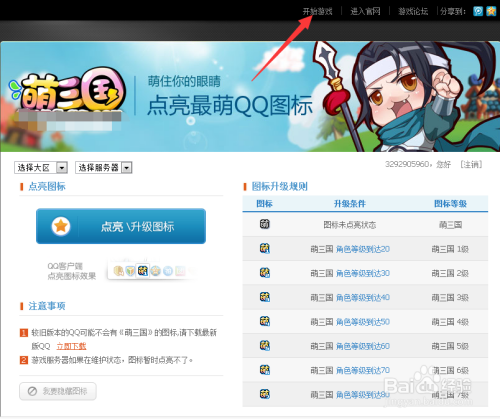This screenshot has height=419, width=500.
Task: Click the icon in 角色等级到达20 row
Action: [x=265, y=249]
